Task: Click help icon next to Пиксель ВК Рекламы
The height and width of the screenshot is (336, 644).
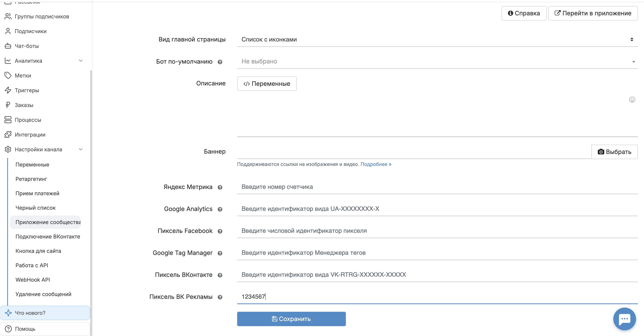Action: [x=220, y=297]
